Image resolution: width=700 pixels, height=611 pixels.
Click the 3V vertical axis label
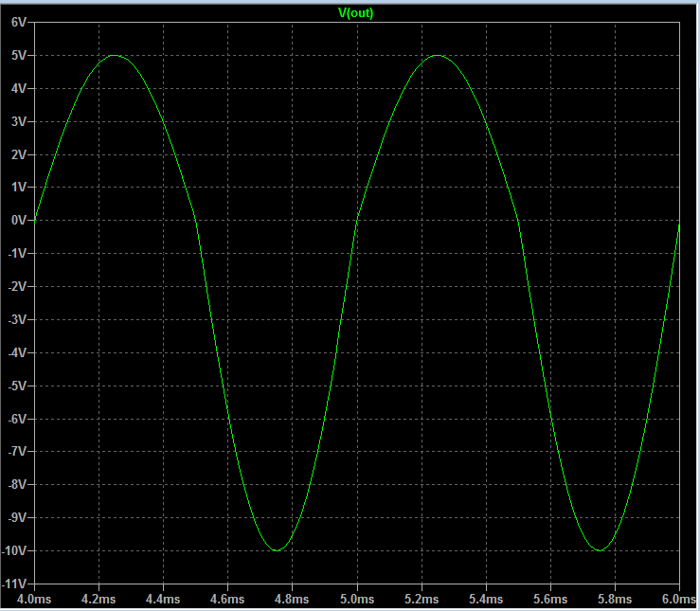19,121
